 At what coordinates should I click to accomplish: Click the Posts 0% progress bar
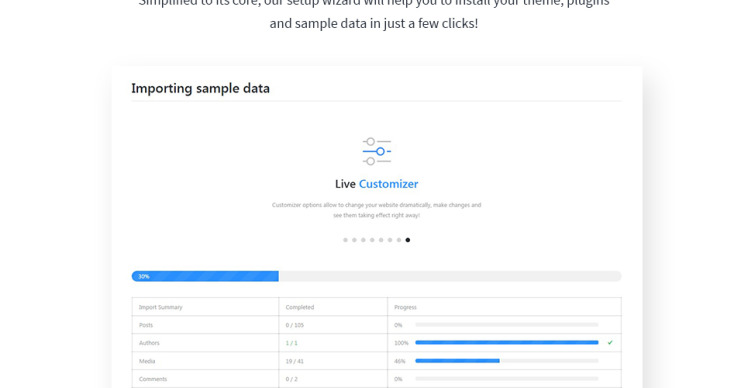click(507, 325)
